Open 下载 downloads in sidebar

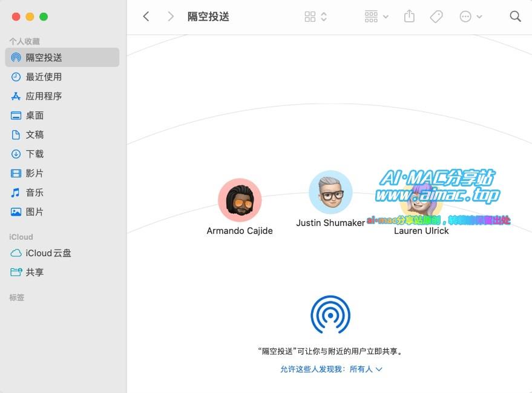pyautogui.click(x=62, y=154)
